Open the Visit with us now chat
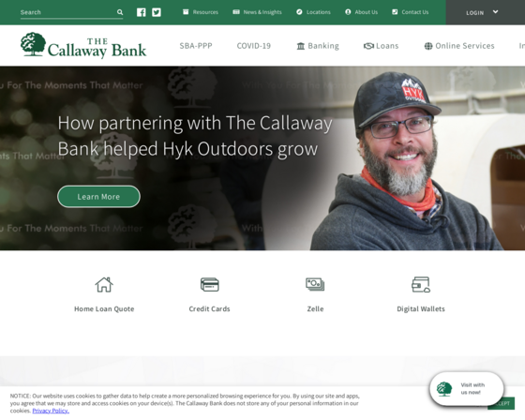This screenshot has height=420, width=525. coord(467,388)
